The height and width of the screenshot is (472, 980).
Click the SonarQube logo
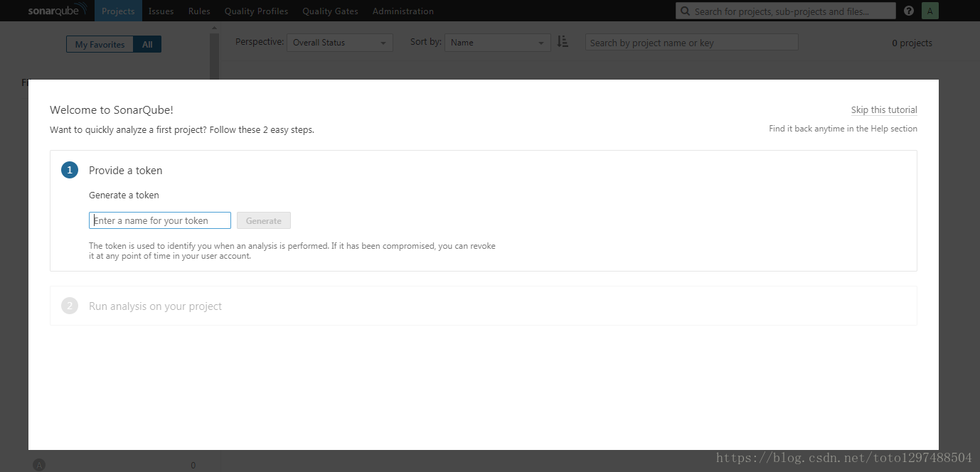pos(58,11)
